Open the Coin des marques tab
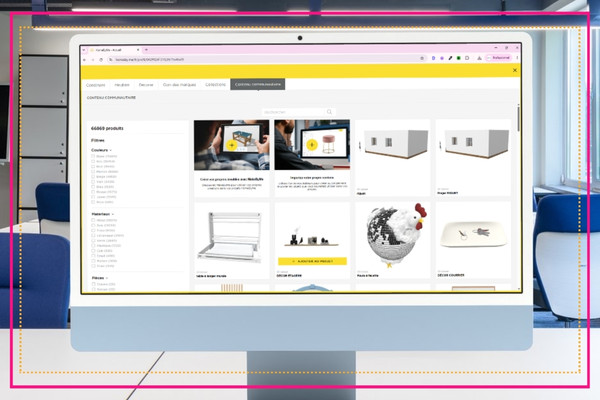 point(179,85)
